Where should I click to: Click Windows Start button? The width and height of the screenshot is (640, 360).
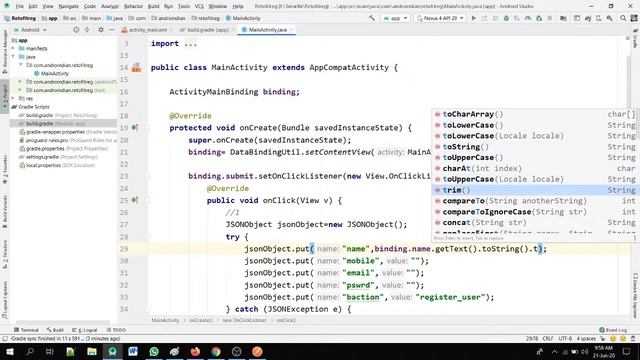tap(9, 351)
